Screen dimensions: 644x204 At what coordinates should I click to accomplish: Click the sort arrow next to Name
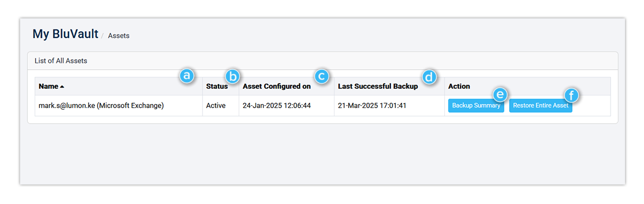pyautogui.click(x=62, y=86)
